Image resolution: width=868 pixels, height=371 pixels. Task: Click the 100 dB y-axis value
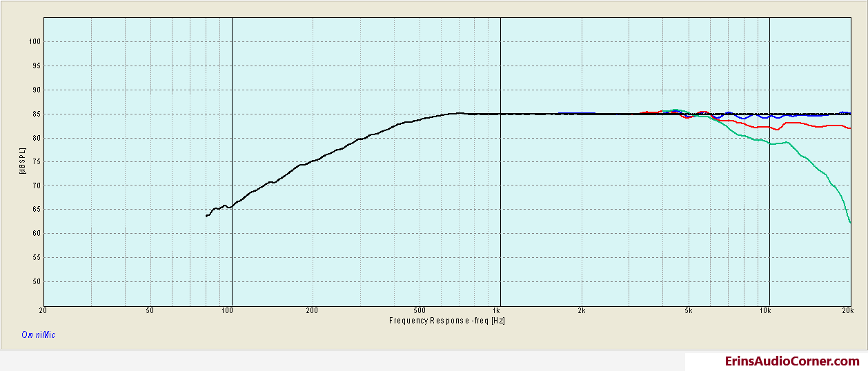tap(36, 42)
